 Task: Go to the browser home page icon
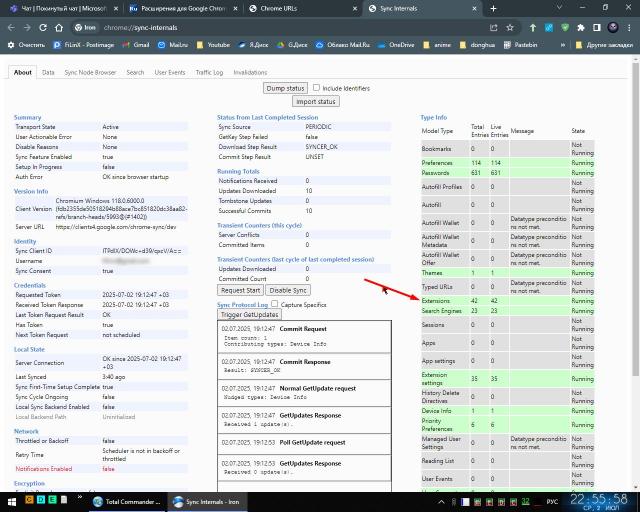click(59, 28)
